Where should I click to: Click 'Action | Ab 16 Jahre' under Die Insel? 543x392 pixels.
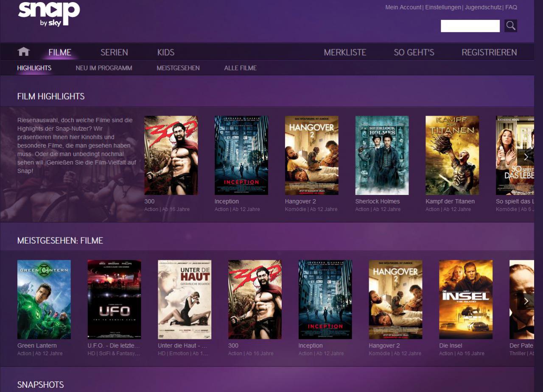462,353
